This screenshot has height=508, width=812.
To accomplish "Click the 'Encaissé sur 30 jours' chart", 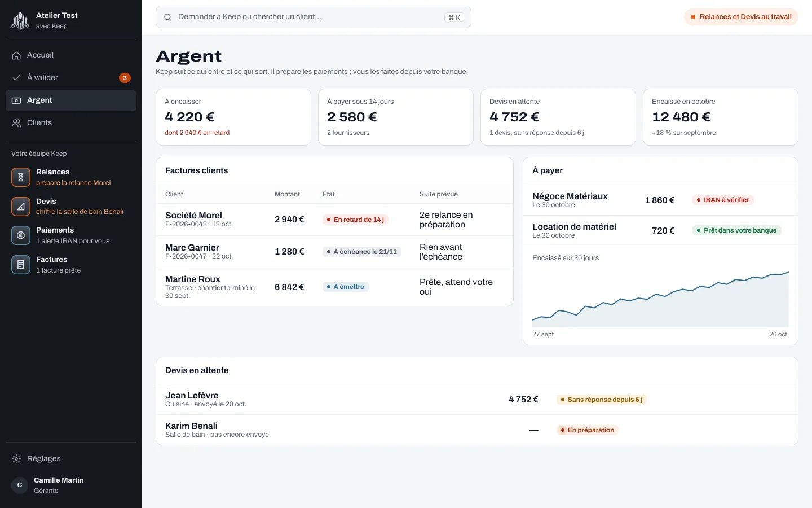I will (x=660, y=299).
